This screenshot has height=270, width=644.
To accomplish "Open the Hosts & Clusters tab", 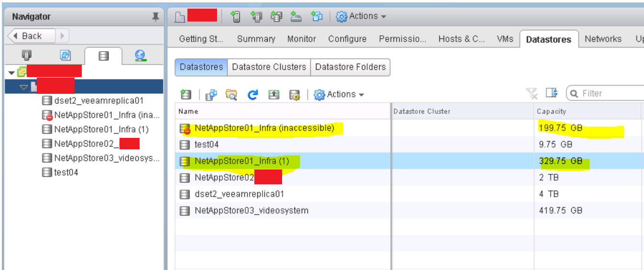I will [x=462, y=39].
